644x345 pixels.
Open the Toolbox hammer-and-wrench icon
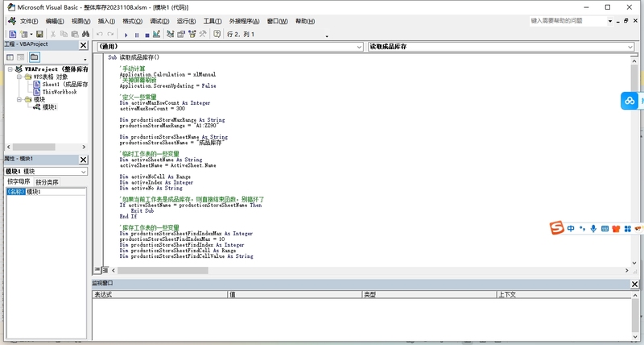[x=203, y=34]
